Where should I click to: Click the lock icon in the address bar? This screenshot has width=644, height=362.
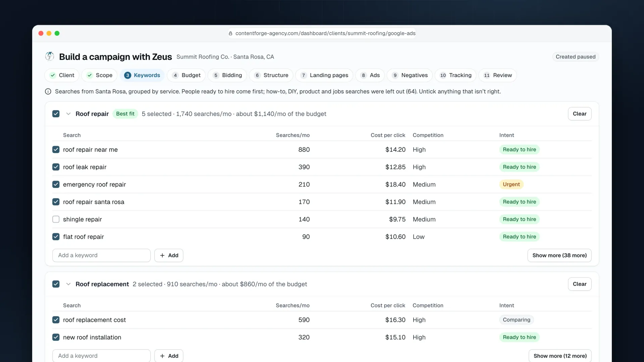tap(230, 33)
